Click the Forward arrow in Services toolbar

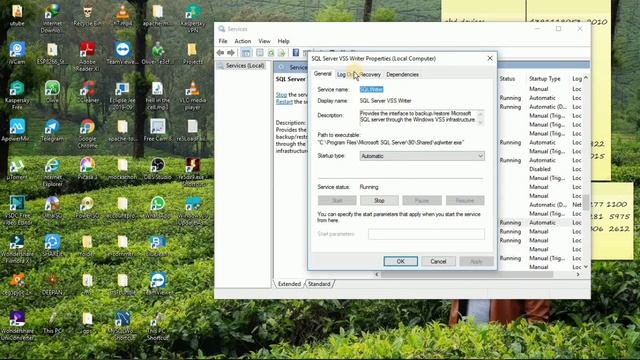(x=231, y=53)
